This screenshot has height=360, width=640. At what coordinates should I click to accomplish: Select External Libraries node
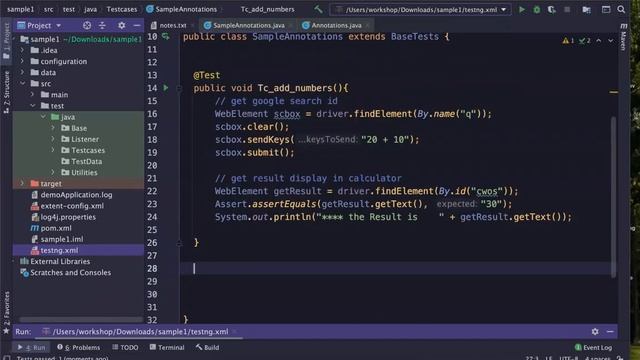tap(60, 261)
